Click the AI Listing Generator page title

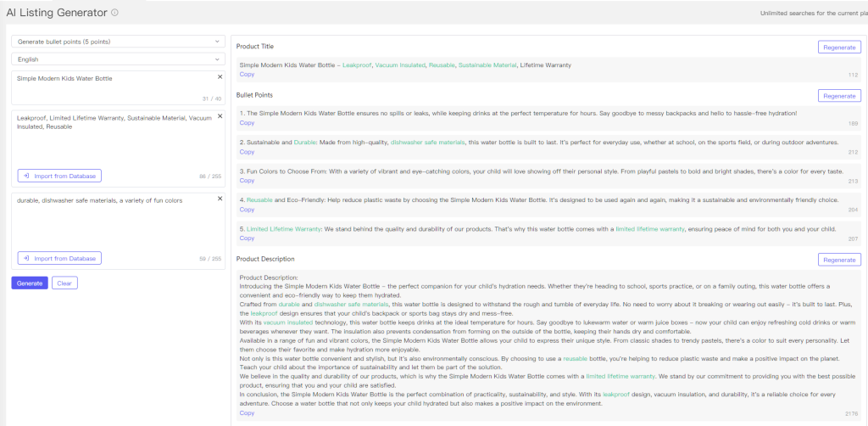point(57,13)
